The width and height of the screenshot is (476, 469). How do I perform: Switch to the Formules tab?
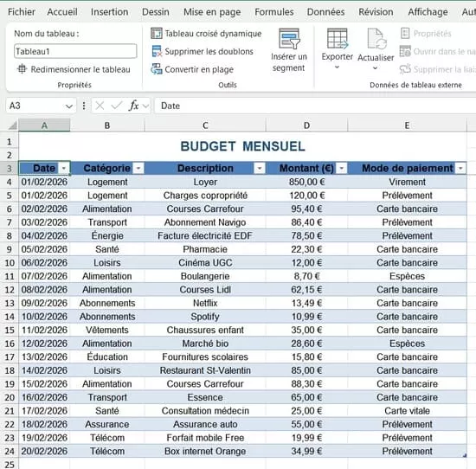[x=274, y=12]
